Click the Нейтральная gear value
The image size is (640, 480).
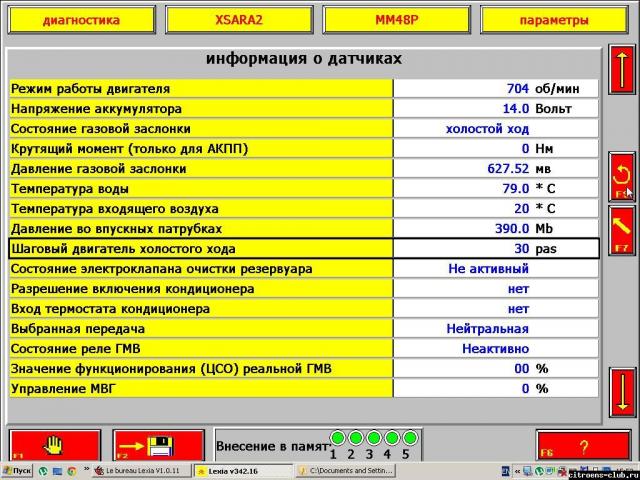point(488,329)
